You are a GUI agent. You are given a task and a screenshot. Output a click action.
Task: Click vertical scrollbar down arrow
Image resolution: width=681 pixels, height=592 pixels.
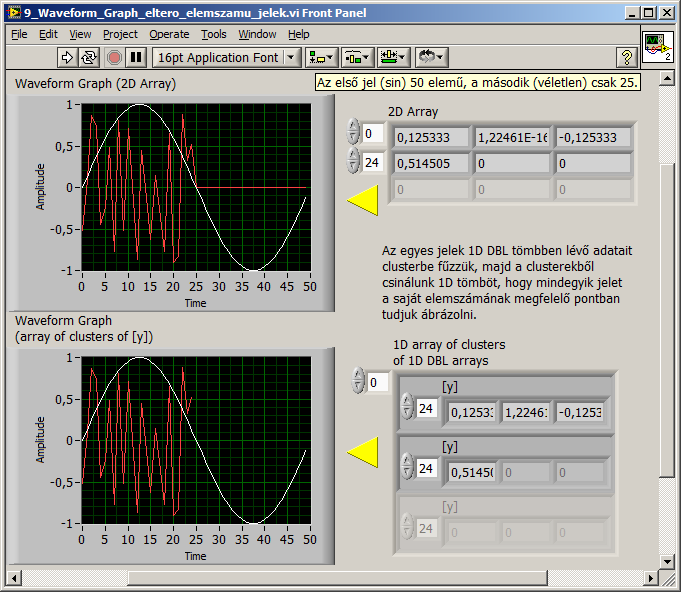click(x=667, y=562)
